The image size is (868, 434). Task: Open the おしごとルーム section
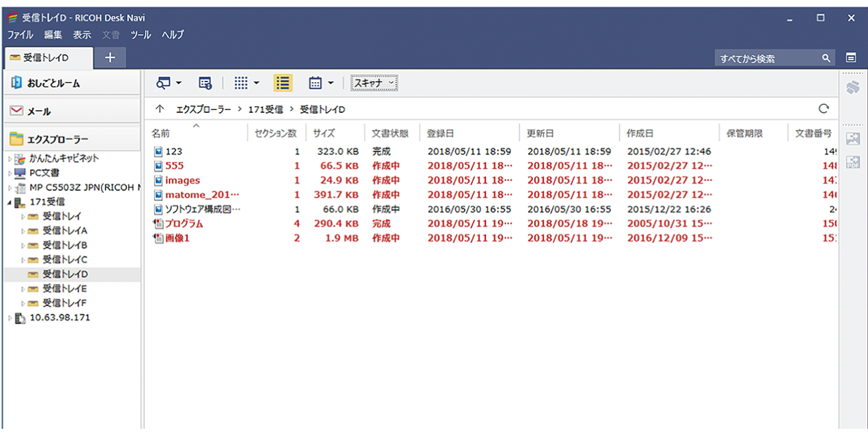pos(72,83)
